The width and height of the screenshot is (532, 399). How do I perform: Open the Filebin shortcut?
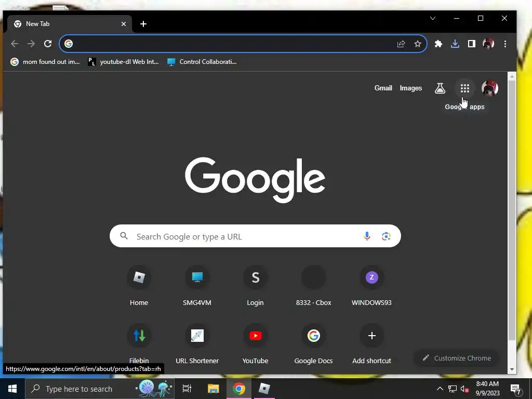(139, 344)
